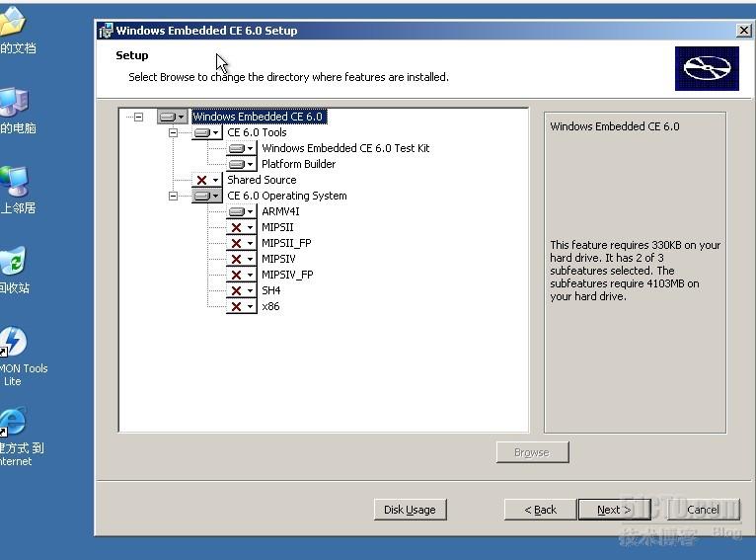Screen dimensions: 756x560
Task: Open install-state dropdown for MIPSII_FP
Action: pos(242,243)
